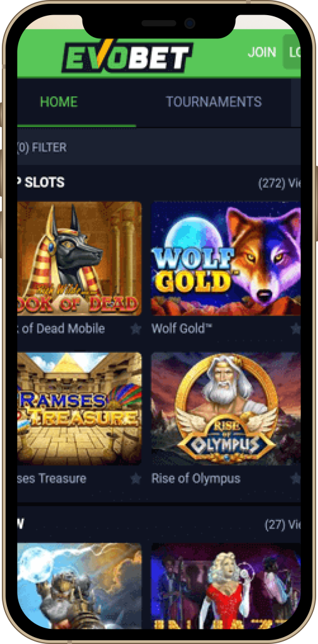
Task: Open the blonde woman in red dress game
Action: coord(226,586)
